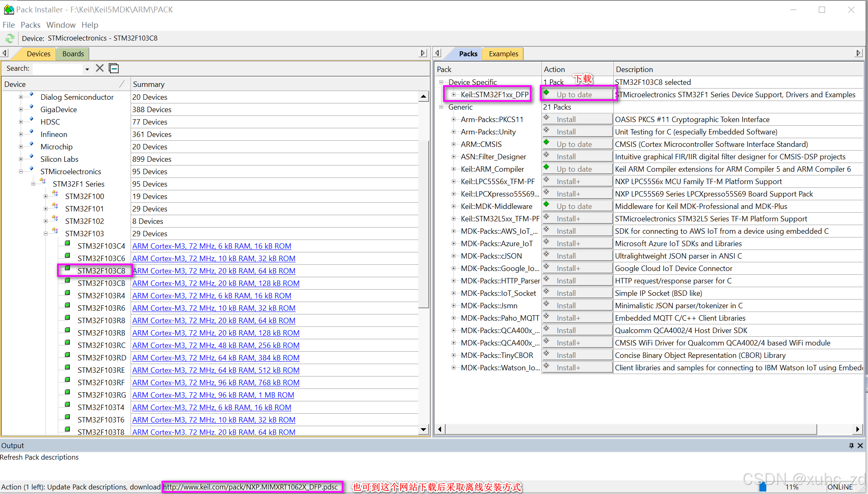Image resolution: width=868 pixels, height=494 pixels.
Task: Select the STM32F103RE device row
Action: (x=101, y=370)
